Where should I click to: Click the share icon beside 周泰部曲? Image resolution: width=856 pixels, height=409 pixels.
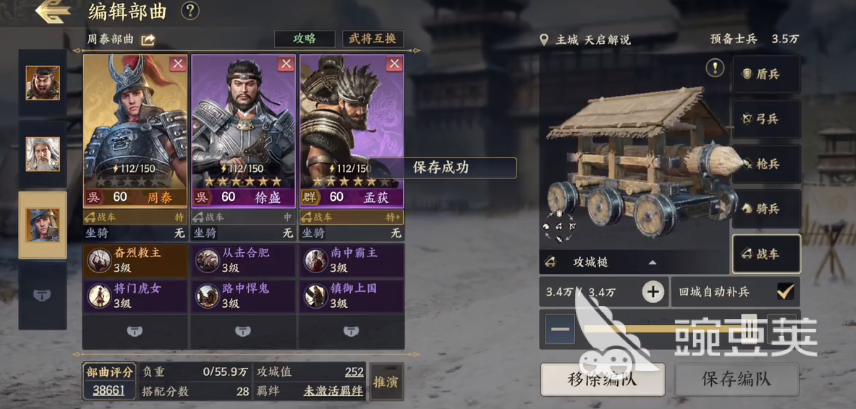[148, 40]
